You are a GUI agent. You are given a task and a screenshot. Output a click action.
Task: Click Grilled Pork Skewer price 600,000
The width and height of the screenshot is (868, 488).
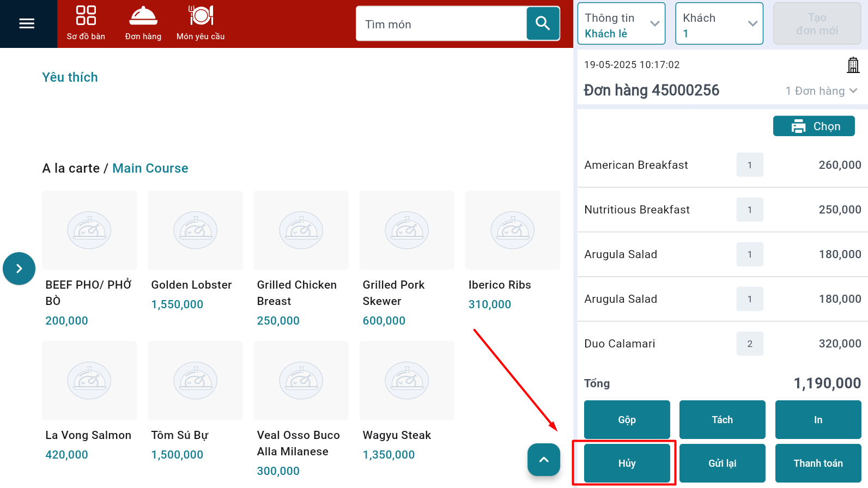point(384,321)
